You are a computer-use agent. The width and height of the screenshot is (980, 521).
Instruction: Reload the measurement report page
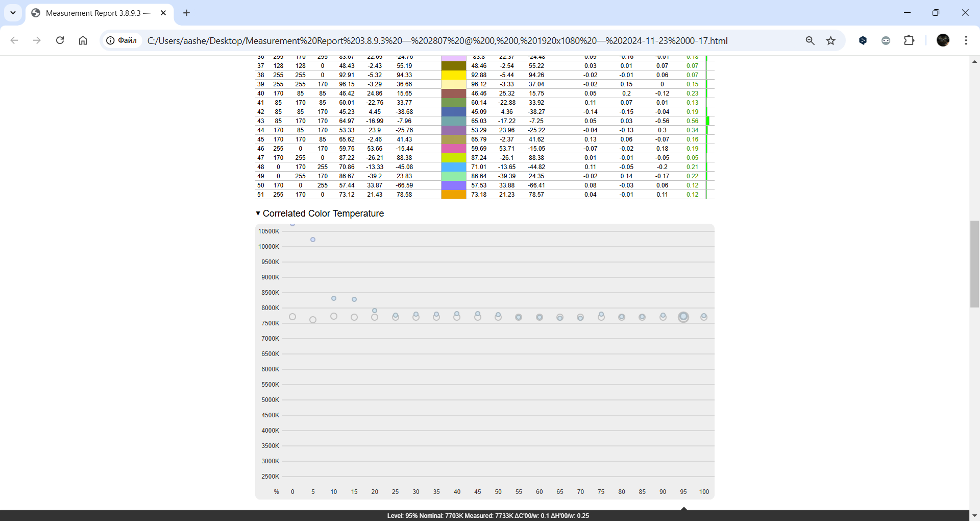click(x=60, y=40)
